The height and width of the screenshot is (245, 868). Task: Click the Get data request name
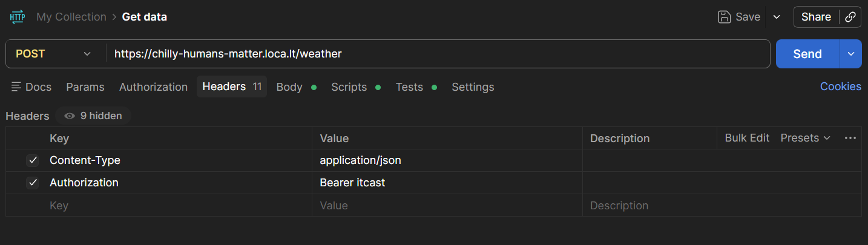145,17
